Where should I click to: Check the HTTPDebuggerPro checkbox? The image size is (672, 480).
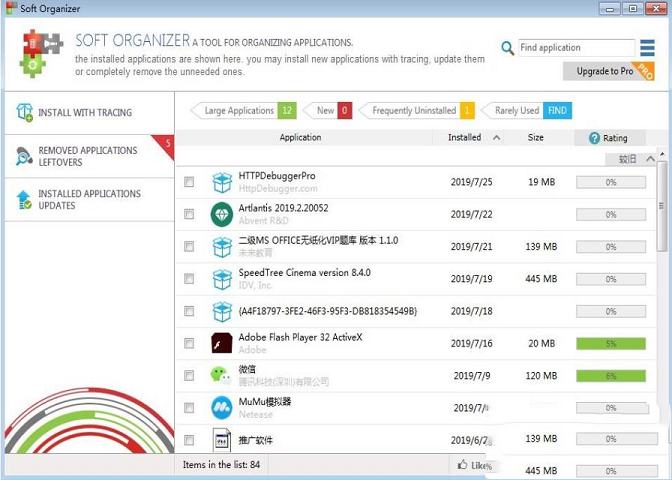point(189,182)
